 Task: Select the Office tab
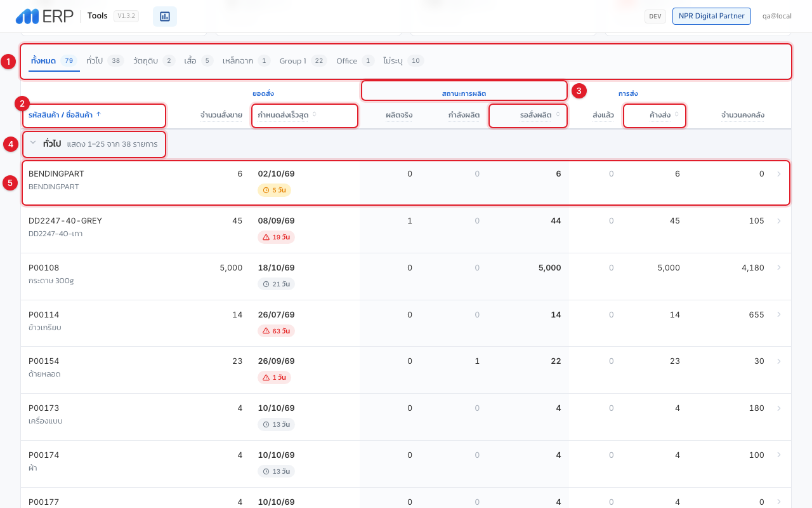coord(355,61)
